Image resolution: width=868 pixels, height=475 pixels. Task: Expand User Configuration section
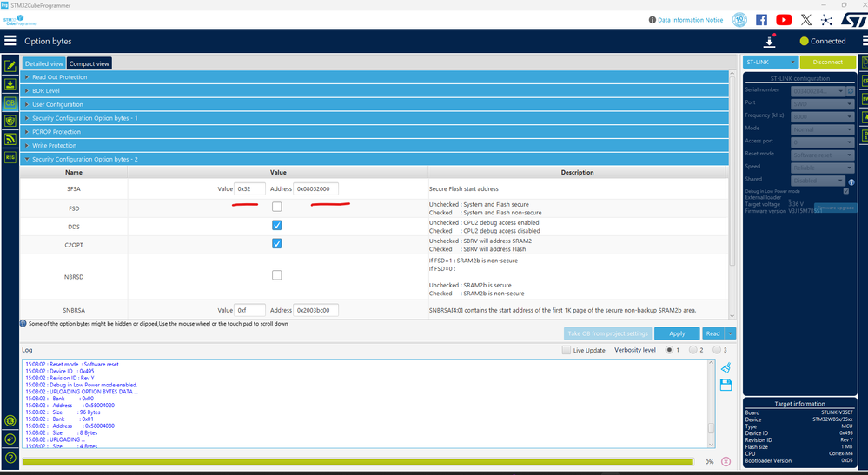tap(374, 104)
